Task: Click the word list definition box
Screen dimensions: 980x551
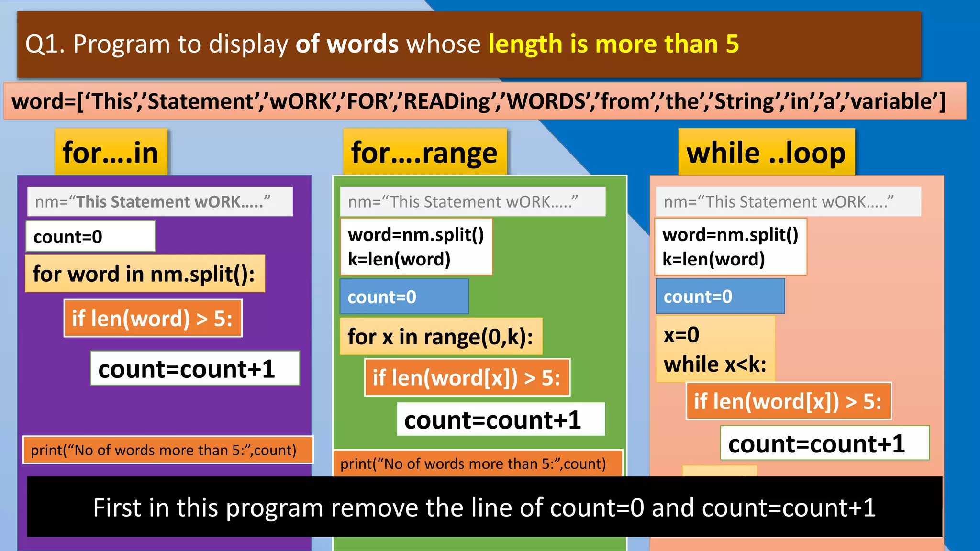Action: coord(484,101)
